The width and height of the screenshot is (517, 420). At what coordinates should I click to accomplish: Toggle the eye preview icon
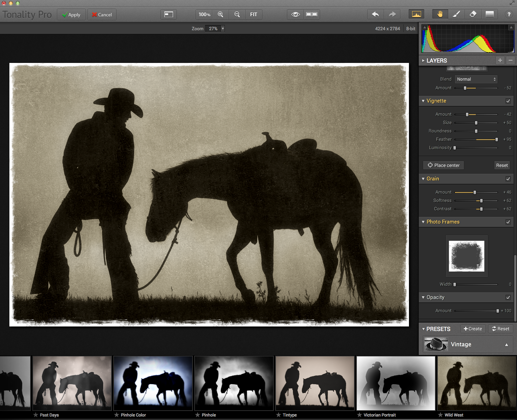pos(295,14)
